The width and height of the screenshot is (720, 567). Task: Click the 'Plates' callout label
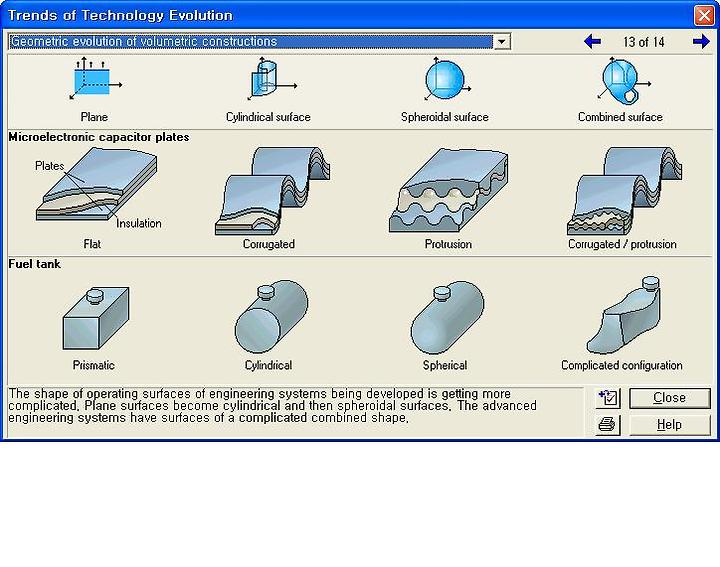coord(50,166)
